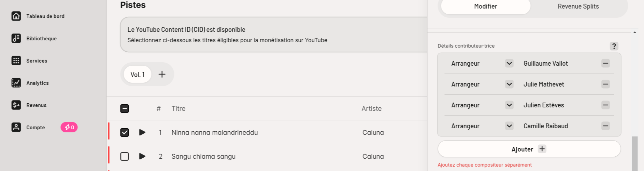Toggle select-all tracks header checkbox

coord(125,108)
